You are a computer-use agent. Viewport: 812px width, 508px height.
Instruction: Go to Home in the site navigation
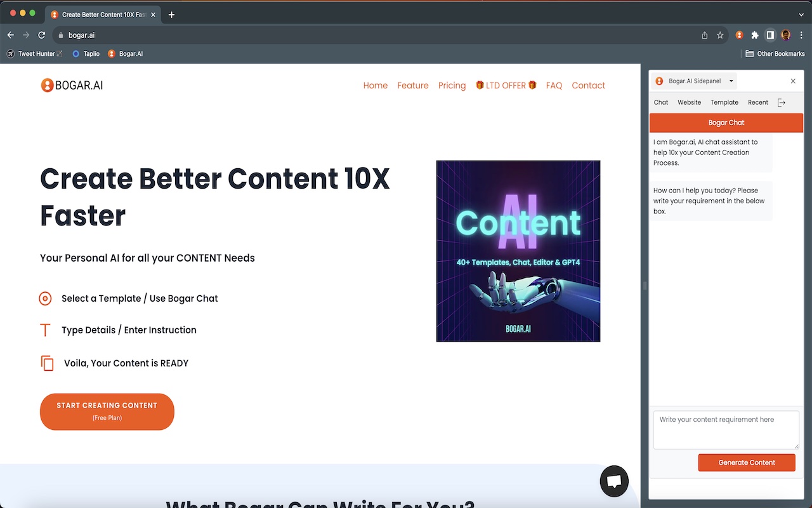click(376, 85)
